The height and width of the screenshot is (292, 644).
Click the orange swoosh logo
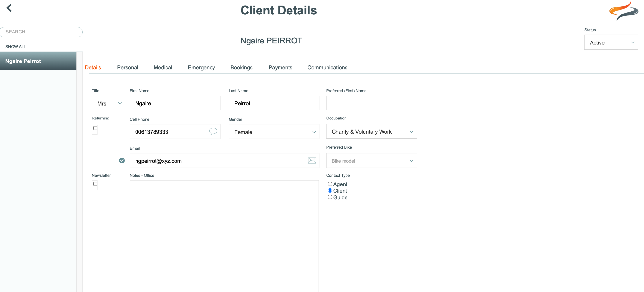point(624,11)
